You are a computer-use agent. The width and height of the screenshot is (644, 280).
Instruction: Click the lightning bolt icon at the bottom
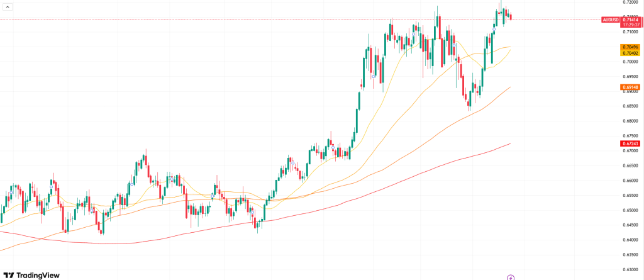pyautogui.click(x=511, y=277)
